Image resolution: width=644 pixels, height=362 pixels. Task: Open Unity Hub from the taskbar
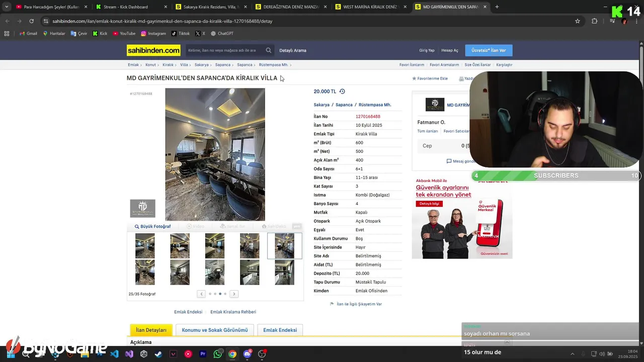click(144, 354)
